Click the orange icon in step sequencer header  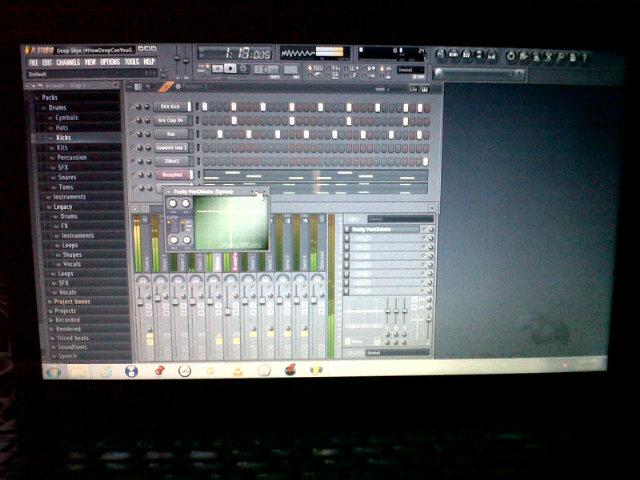(165, 87)
